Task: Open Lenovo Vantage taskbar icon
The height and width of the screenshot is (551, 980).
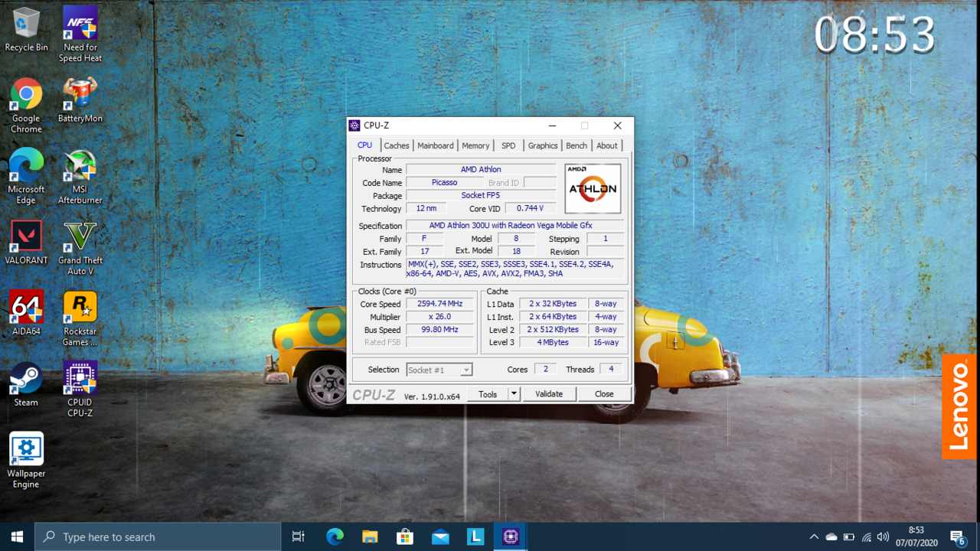Action: tap(475, 536)
